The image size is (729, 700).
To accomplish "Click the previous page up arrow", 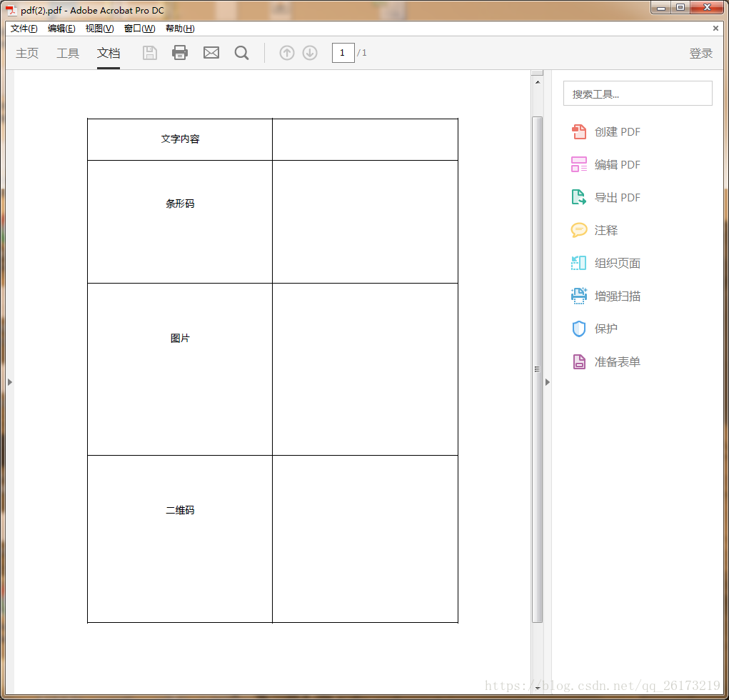I will (286, 52).
